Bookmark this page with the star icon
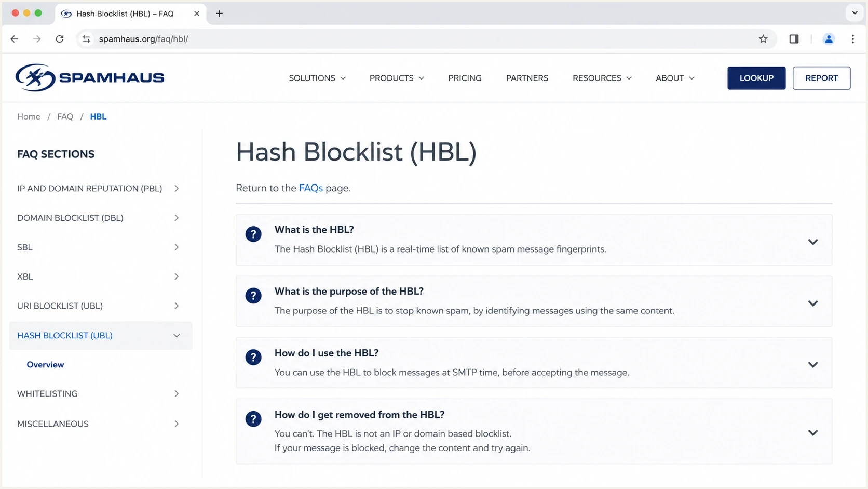The width and height of the screenshot is (868, 489). (763, 39)
